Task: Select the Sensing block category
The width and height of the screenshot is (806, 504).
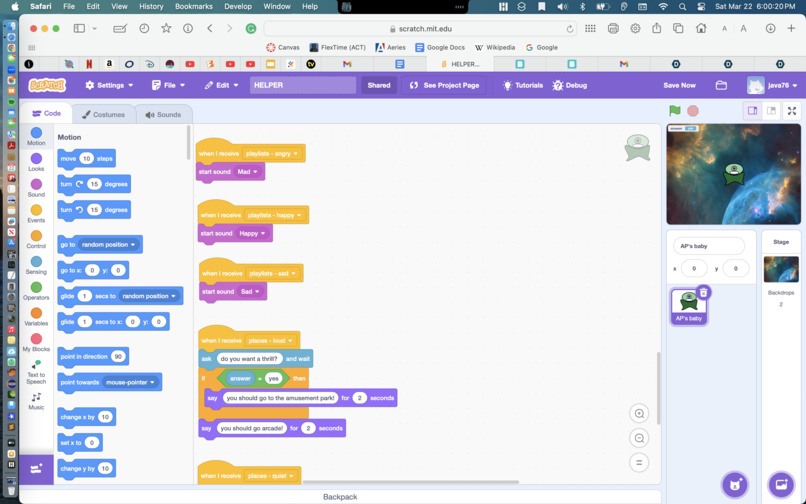Action: click(x=36, y=265)
